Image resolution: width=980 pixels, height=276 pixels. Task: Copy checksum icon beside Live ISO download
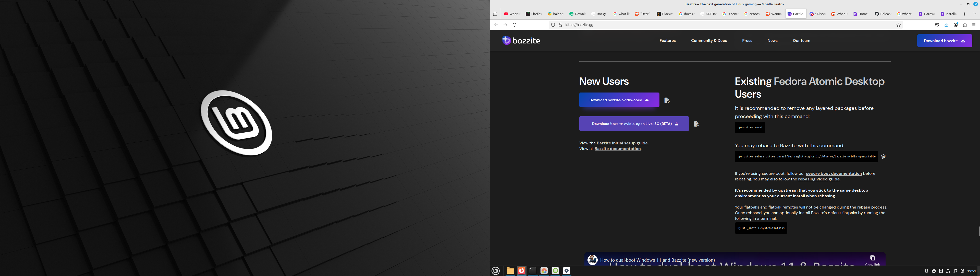pyautogui.click(x=696, y=124)
